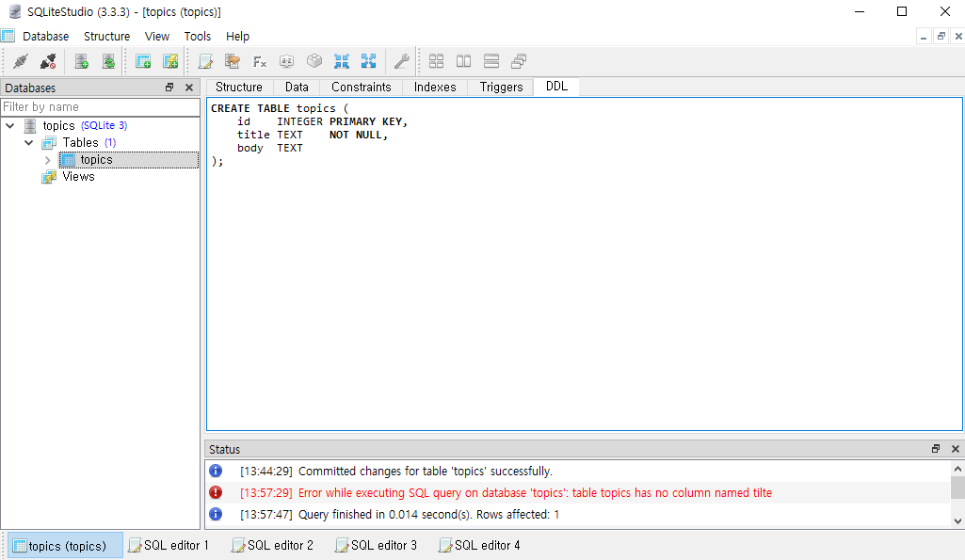Open the collations editor (a-z) icon
This screenshot has height=560, width=965.
pos(287,61)
